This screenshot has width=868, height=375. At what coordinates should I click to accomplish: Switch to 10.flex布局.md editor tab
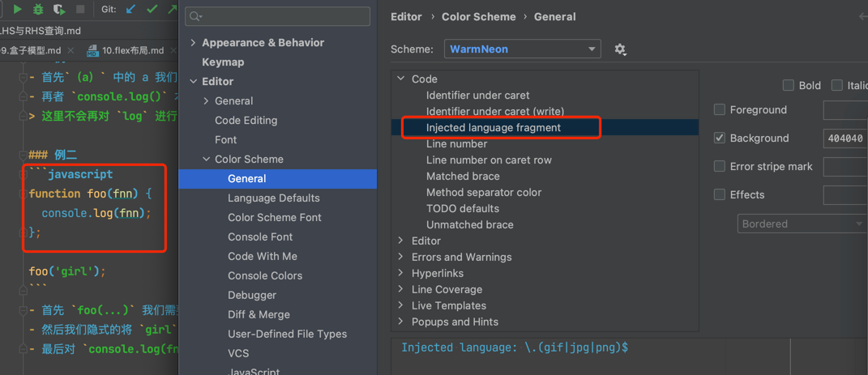pos(133,51)
